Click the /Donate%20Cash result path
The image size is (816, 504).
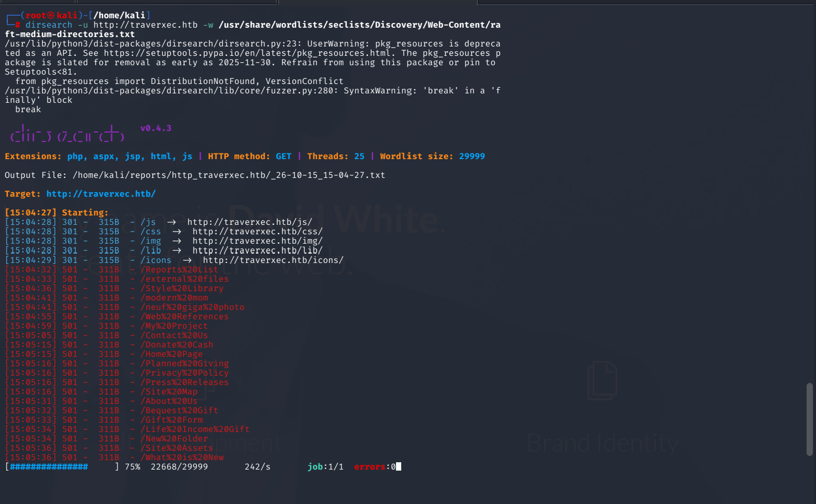177,345
